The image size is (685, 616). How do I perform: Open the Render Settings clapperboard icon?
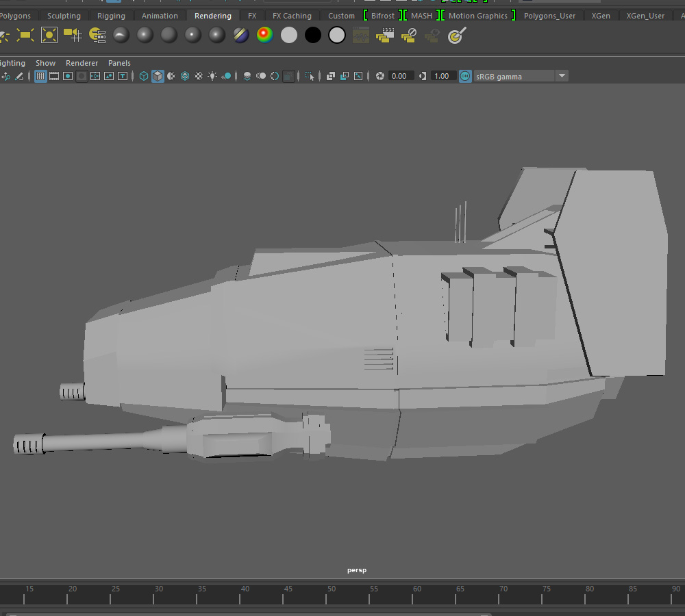[385, 35]
